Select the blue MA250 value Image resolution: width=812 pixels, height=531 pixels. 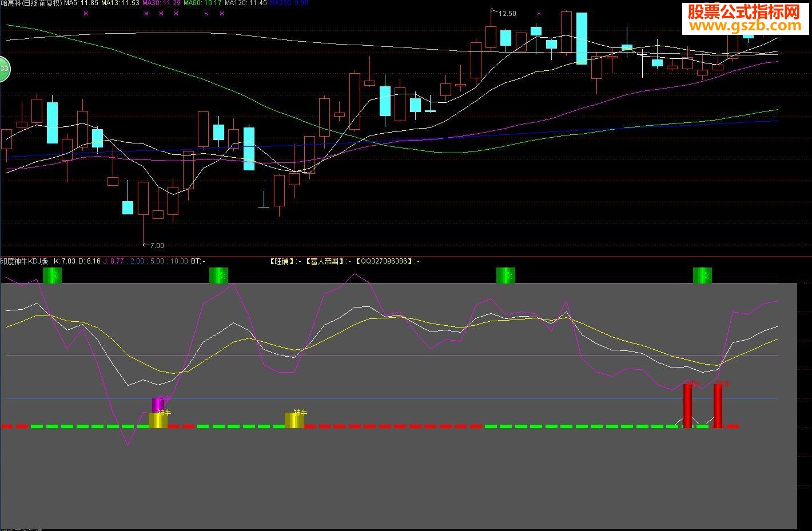click(x=289, y=3)
